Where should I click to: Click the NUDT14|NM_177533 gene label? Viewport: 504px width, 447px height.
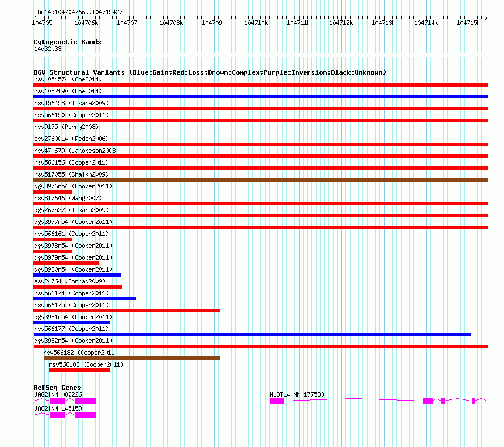pos(297,394)
